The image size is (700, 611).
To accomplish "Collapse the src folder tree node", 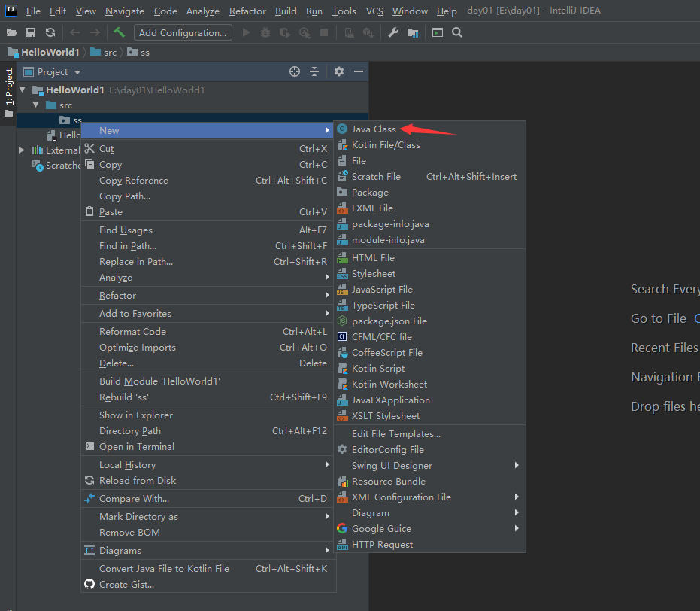I will (x=36, y=105).
